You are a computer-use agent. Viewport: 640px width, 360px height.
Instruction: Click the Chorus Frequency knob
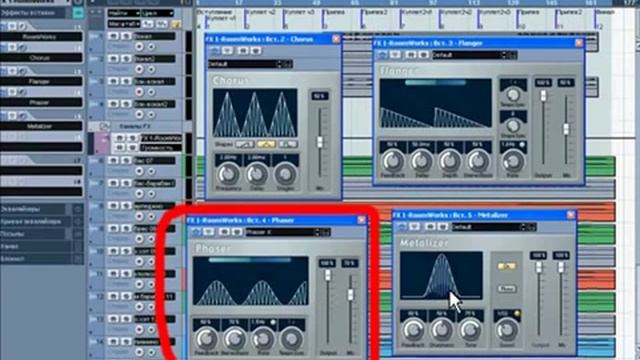[228, 175]
